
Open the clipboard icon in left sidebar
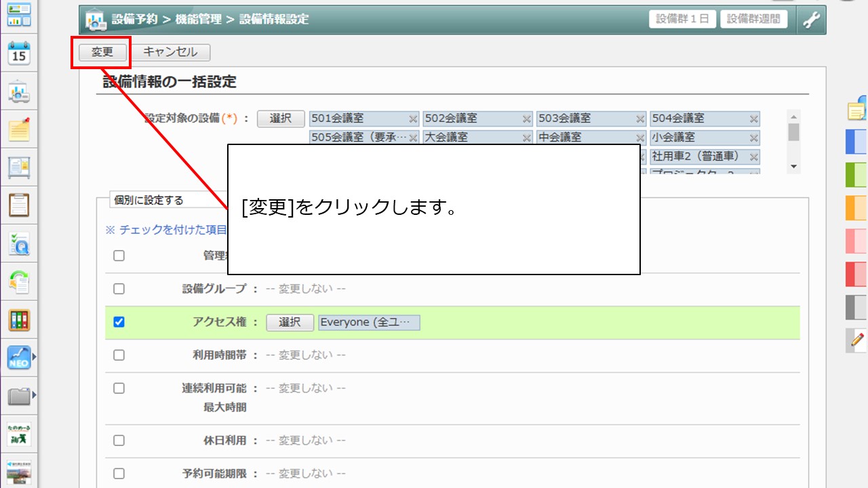(19, 204)
